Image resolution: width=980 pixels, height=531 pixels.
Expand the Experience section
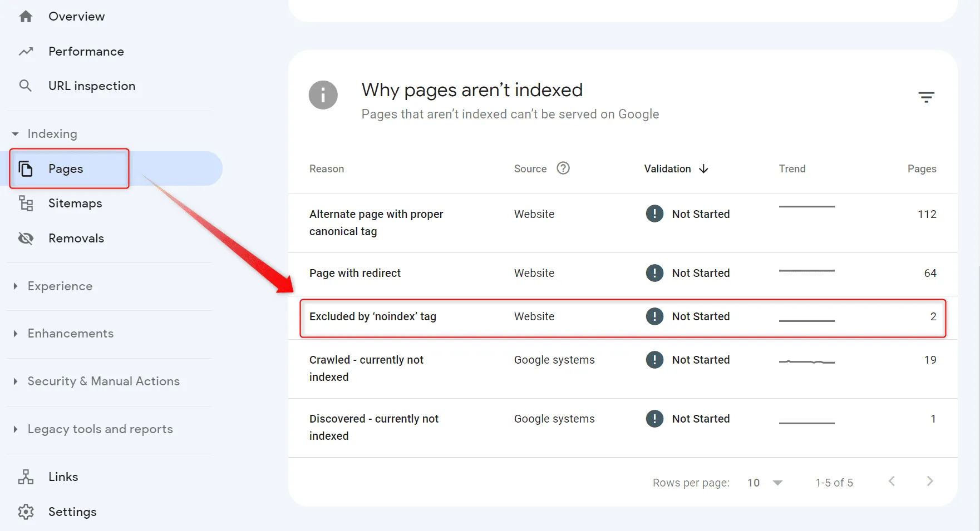(16, 286)
